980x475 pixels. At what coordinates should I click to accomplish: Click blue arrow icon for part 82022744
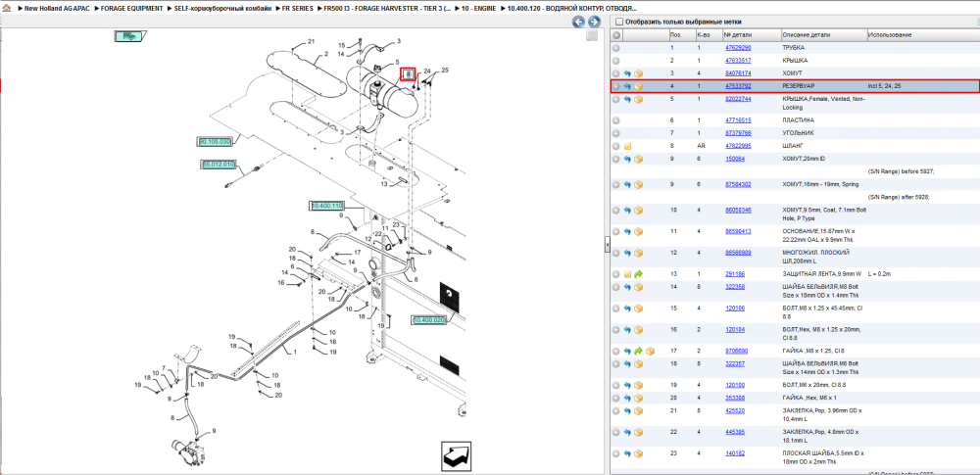[627, 99]
